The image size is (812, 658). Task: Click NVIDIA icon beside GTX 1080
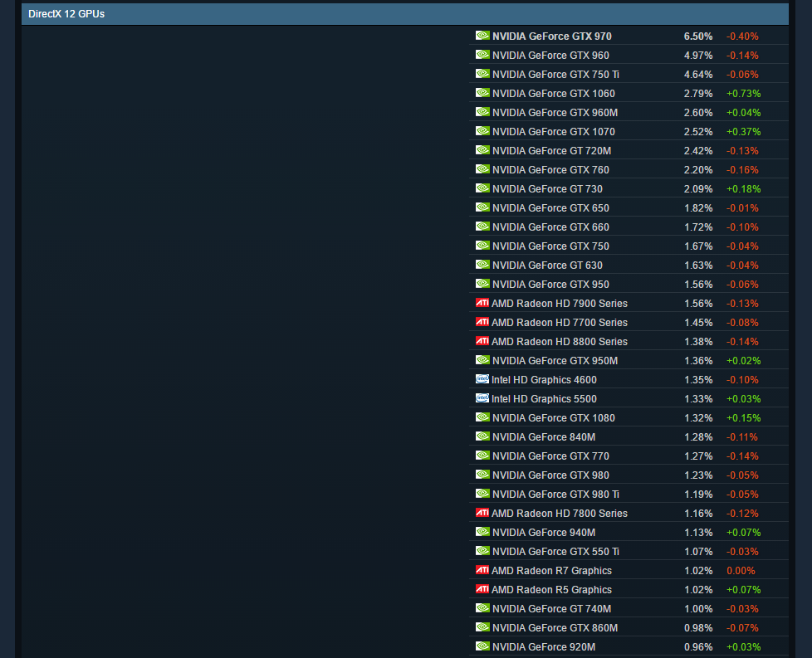pyautogui.click(x=482, y=417)
